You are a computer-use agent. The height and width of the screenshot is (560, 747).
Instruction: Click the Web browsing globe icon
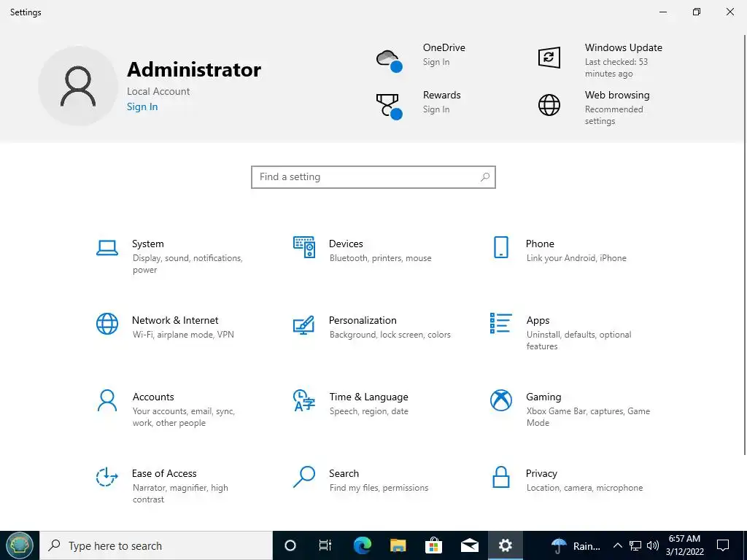[x=549, y=105]
